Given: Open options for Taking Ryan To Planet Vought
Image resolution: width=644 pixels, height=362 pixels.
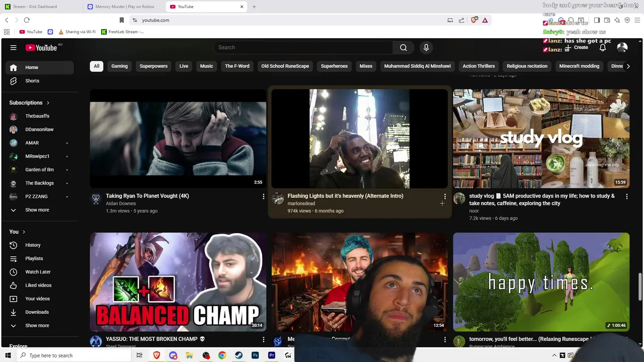Looking at the screenshot, I should pyautogui.click(x=263, y=197).
